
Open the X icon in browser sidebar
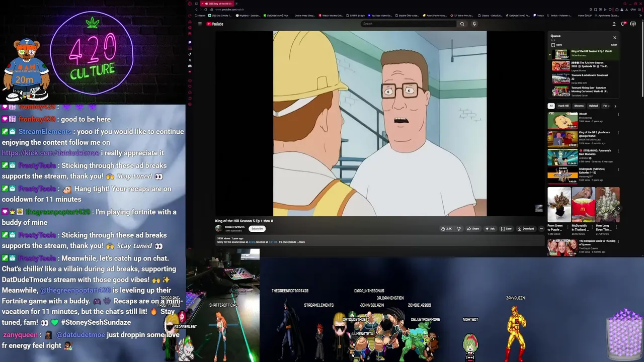tap(190, 60)
